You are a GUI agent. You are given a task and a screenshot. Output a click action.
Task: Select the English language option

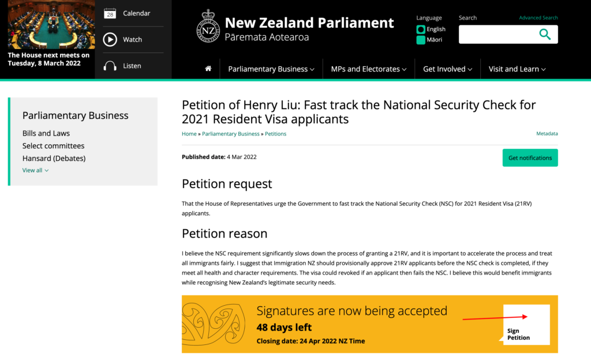431,29
